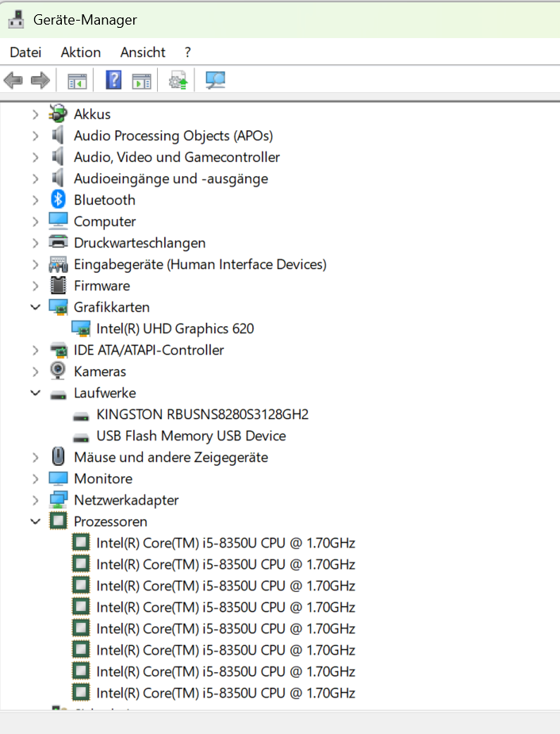Open the ? help menu
Screen dimensions: 560x734
188,52
